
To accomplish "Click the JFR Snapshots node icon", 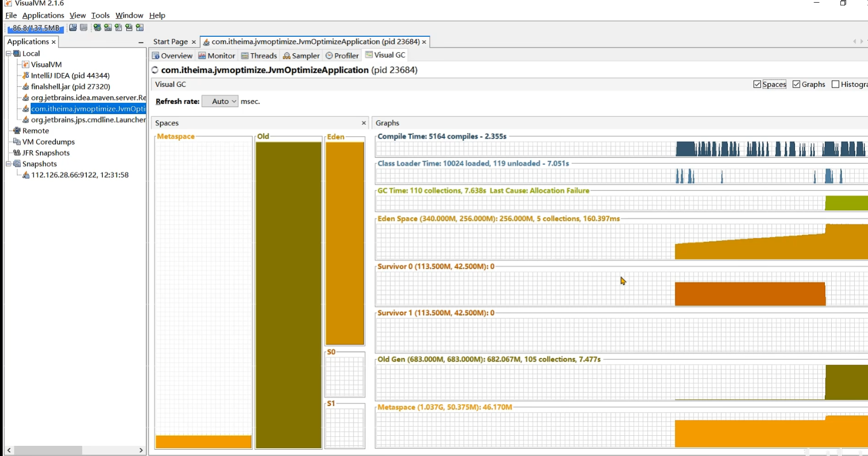I will [17, 153].
